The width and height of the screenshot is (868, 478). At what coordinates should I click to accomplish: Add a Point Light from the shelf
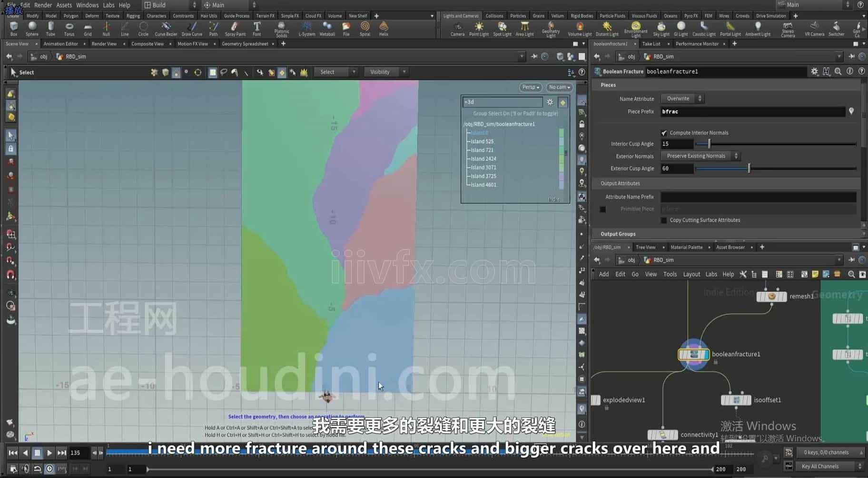click(479, 29)
